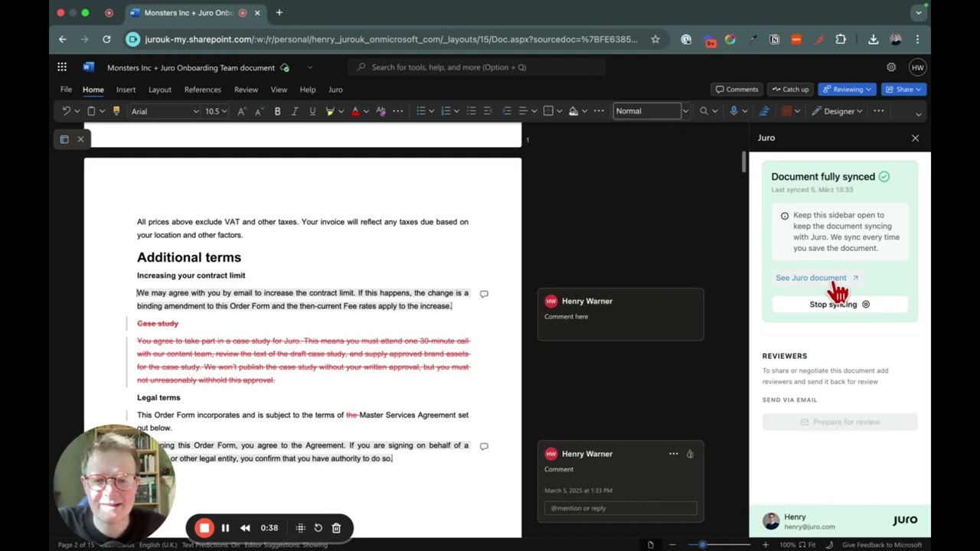The height and width of the screenshot is (551, 980).
Task: Click the Paste clipboard icon
Action: 91,111
